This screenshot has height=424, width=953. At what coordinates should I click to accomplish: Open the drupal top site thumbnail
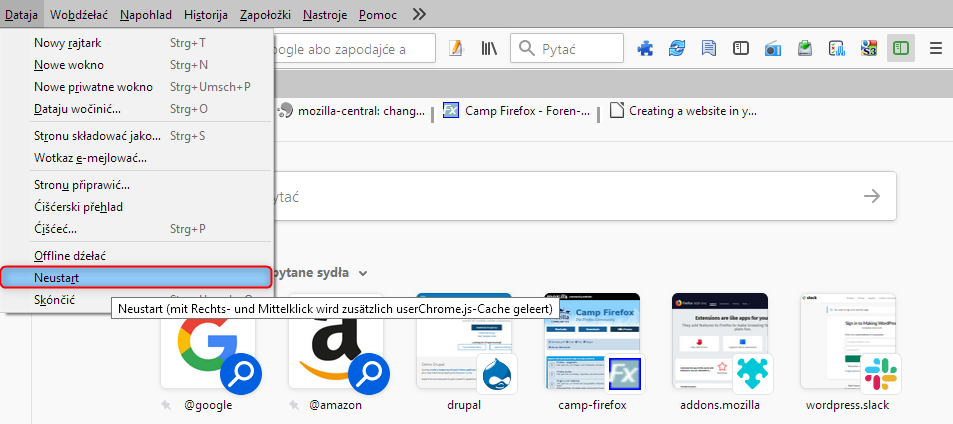click(x=464, y=345)
